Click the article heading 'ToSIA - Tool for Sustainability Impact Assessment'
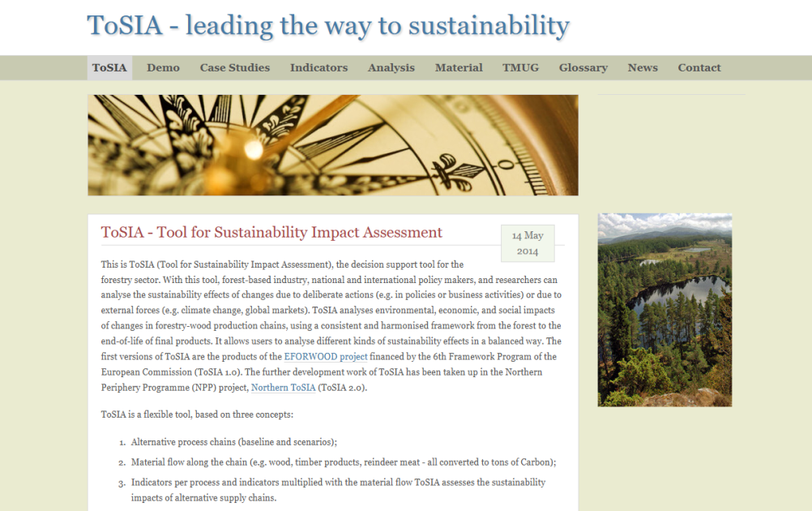 click(x=271, y=232)
